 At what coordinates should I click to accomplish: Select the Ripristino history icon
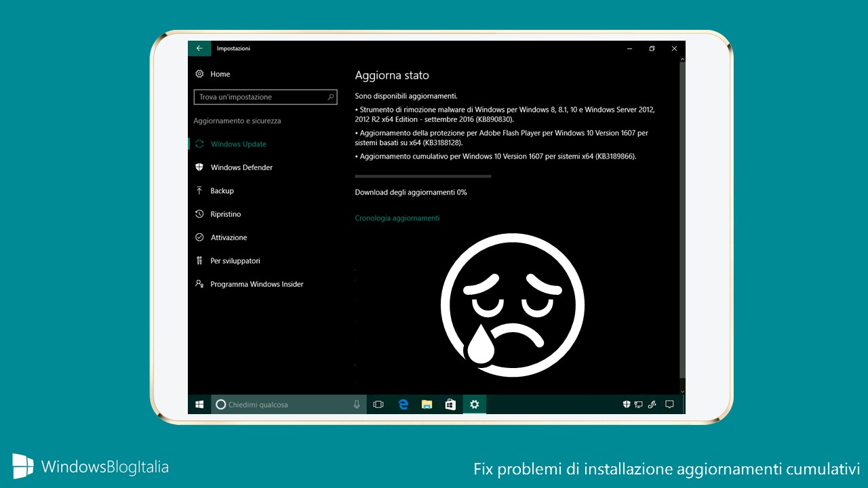coord(199,214)
